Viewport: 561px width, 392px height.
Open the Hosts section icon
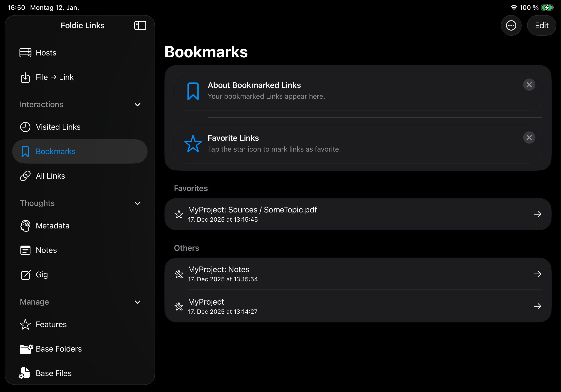click(25, 53)
